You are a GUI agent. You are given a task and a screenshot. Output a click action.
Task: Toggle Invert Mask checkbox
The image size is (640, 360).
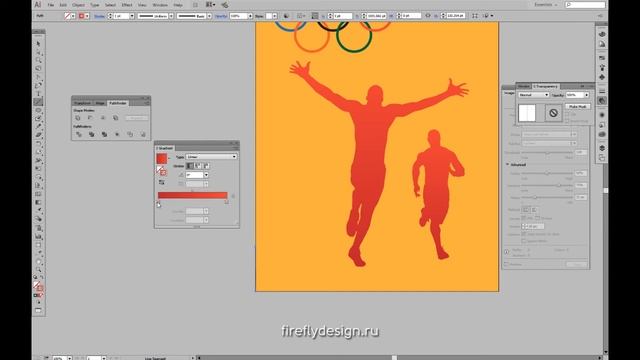[567, 121]
